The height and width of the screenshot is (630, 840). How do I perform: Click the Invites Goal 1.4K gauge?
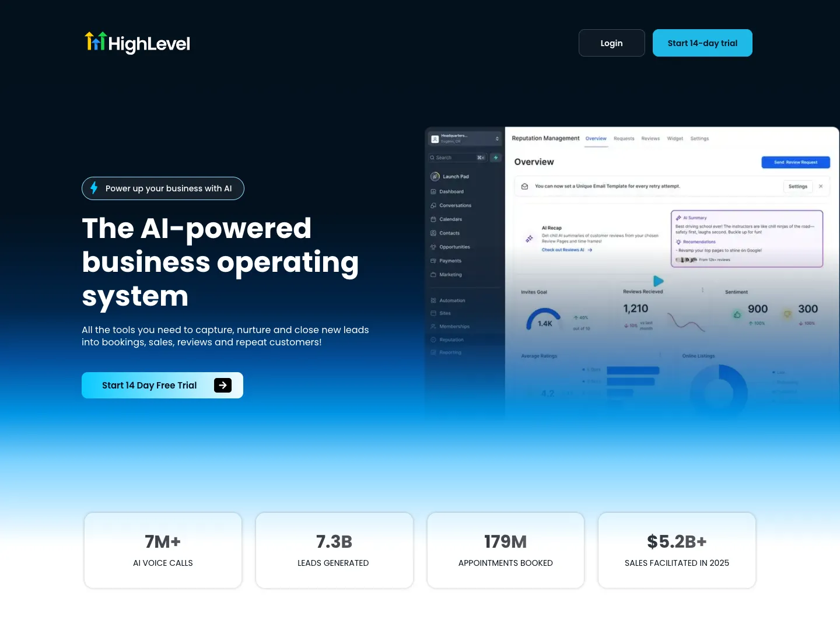(x=544, y=319)
